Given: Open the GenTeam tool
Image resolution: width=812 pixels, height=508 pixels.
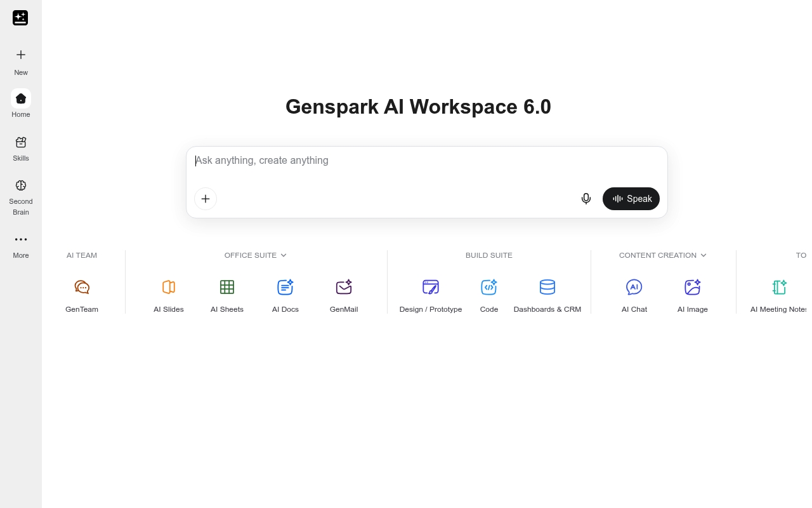Looking at the screenshot, I should (82, 296).
